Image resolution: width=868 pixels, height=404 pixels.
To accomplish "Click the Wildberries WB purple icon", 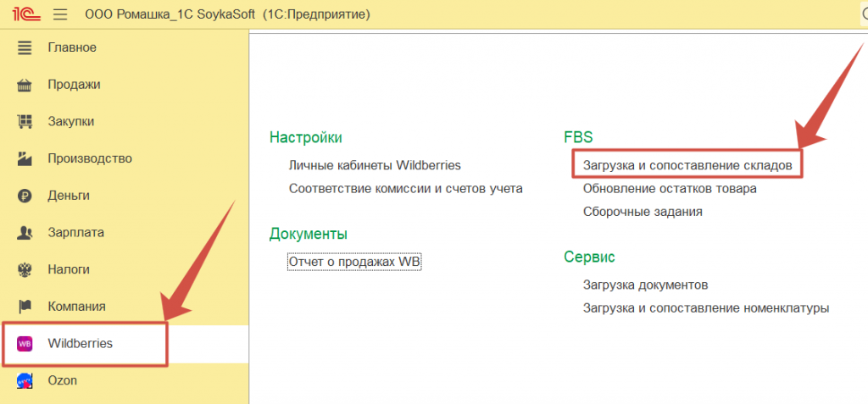I will (25, 344).
